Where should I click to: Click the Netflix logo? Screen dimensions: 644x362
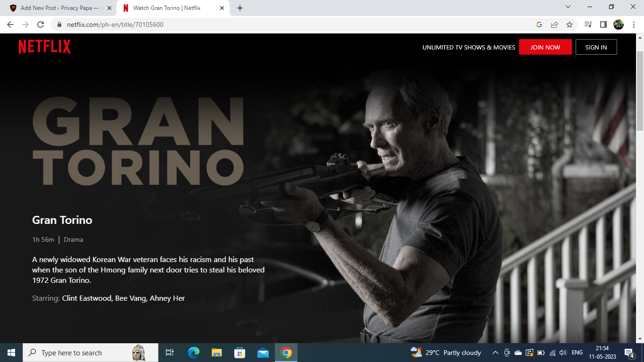point(45,47)
